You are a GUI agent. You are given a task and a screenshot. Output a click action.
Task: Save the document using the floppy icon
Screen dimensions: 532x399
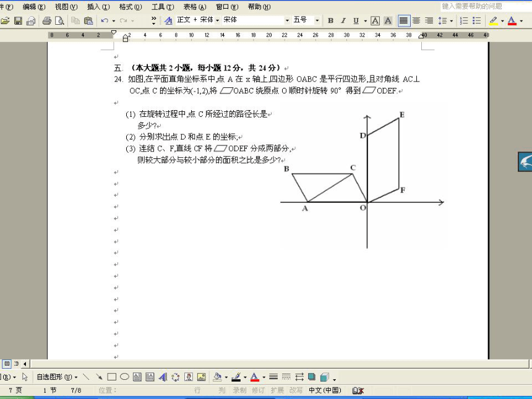(x=18, y=20)
